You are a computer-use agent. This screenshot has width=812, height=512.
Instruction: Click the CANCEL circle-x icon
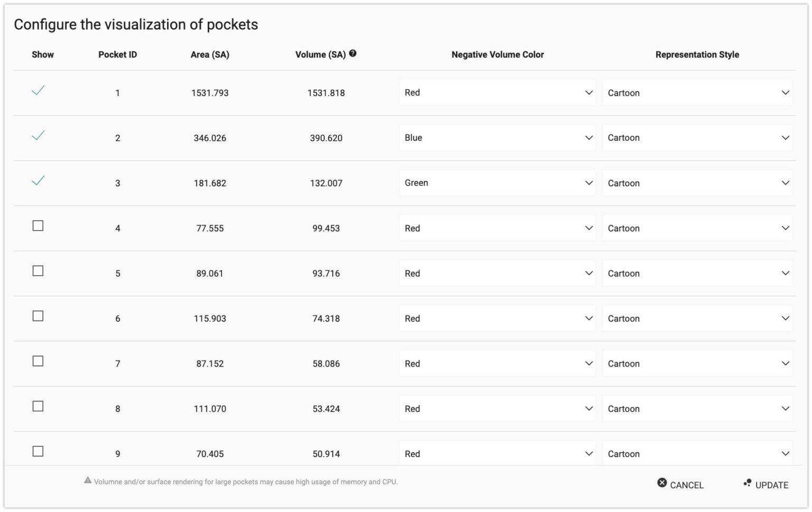click(662, 483)
